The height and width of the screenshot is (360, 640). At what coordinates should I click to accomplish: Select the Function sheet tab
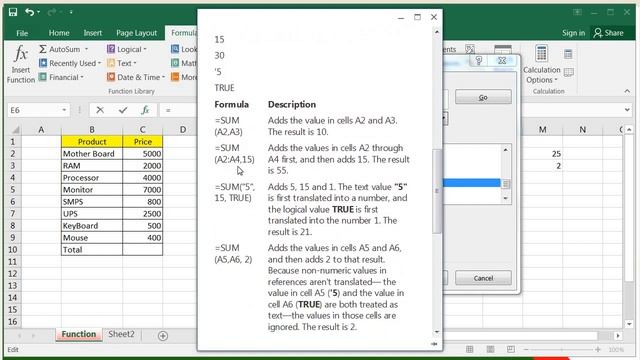pos(78,334)
